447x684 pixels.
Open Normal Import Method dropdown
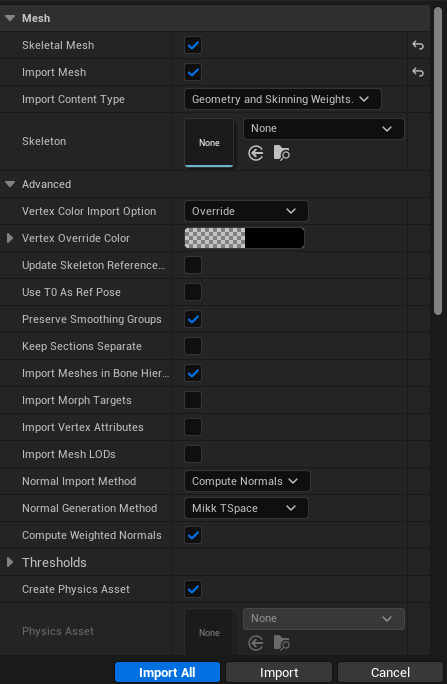click(x=247, y=481)
